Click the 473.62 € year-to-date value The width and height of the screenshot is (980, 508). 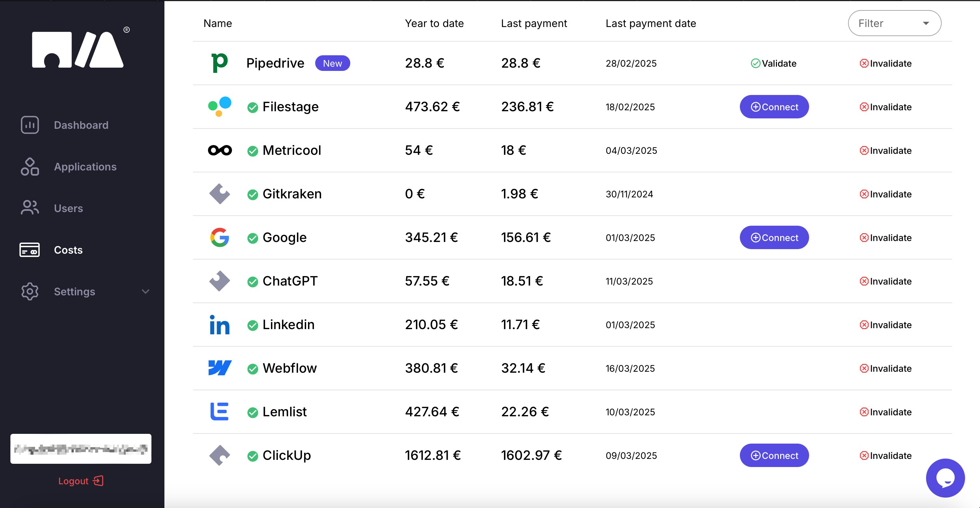(x=432, y=107)
